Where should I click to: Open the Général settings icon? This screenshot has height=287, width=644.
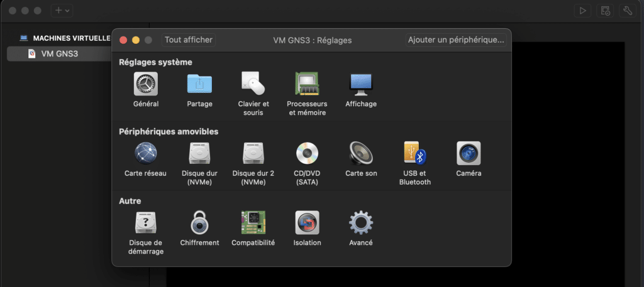coord(146,84)
